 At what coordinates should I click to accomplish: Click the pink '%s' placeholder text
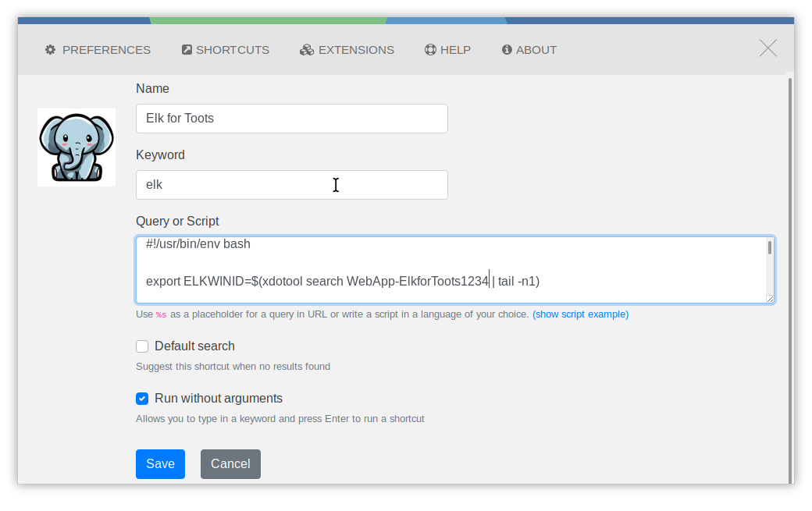point(161,314)
